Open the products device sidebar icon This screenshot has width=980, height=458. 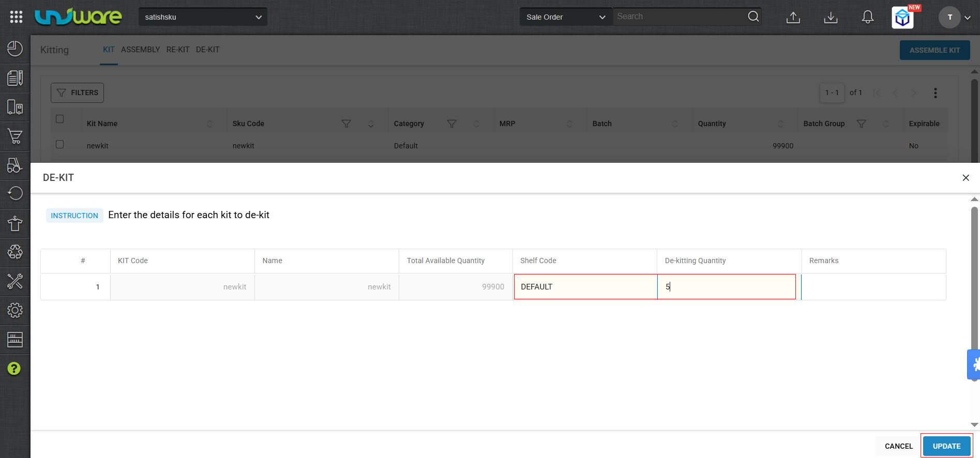[15, 107]
